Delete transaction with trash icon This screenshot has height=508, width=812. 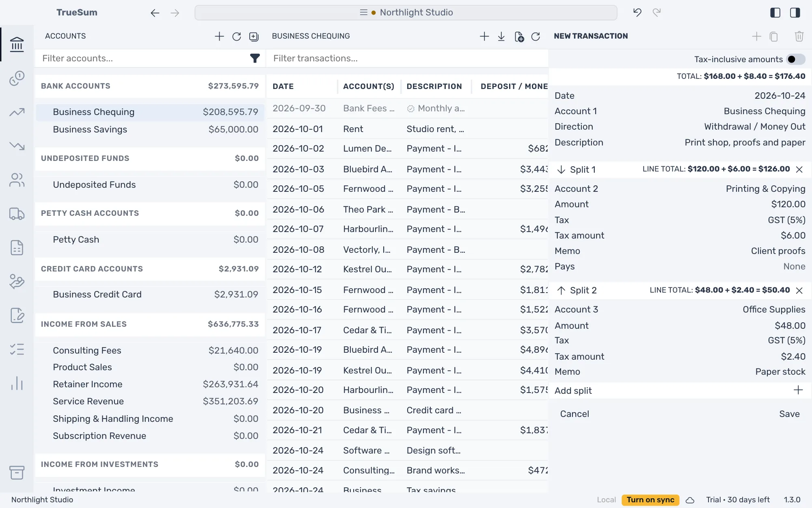pos(799,36)
